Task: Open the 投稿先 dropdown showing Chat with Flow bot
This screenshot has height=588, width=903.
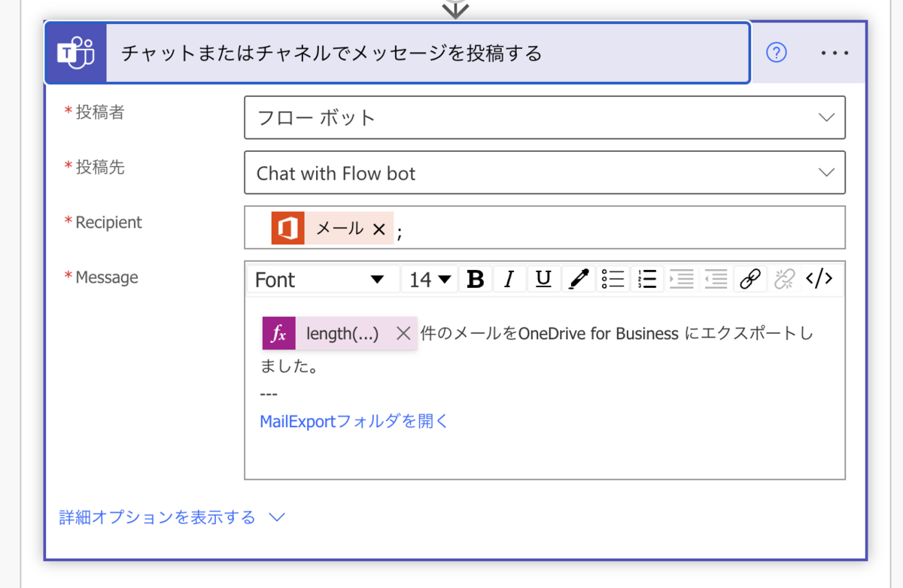Action: pyautogui.click(x=545, y=173)
